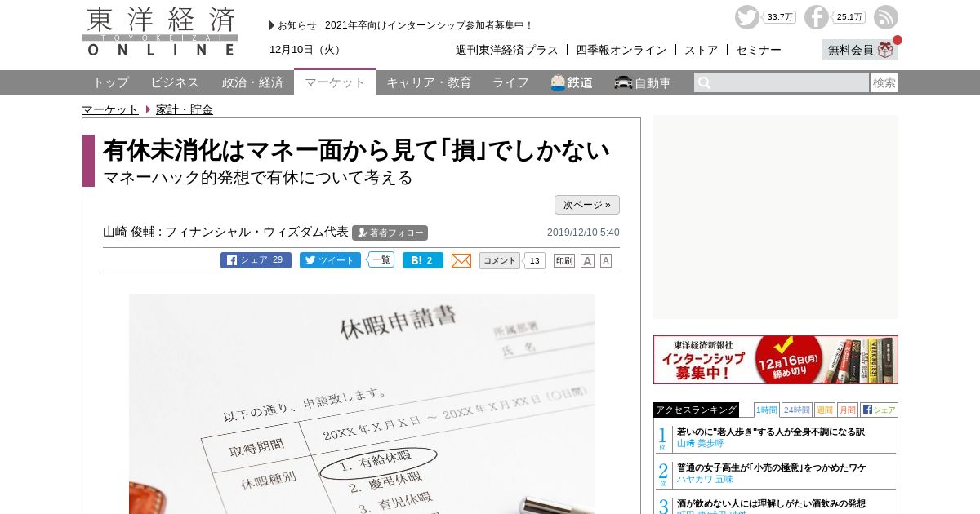Click the 著者フォロー follow author button
980x514 pixels.
click(390, 233)
